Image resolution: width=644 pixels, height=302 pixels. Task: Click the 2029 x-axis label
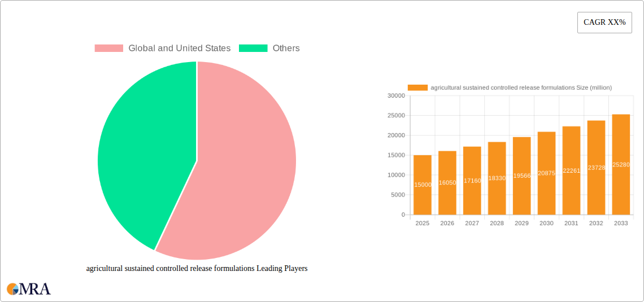coord(521,223)
